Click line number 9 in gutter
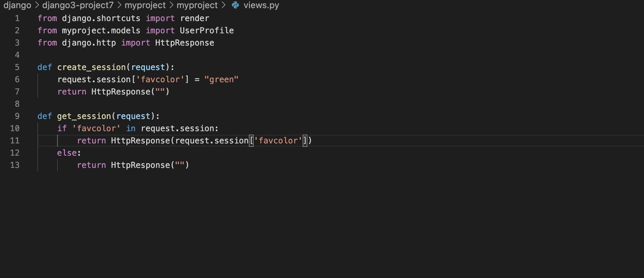 (x=17, y=116)
